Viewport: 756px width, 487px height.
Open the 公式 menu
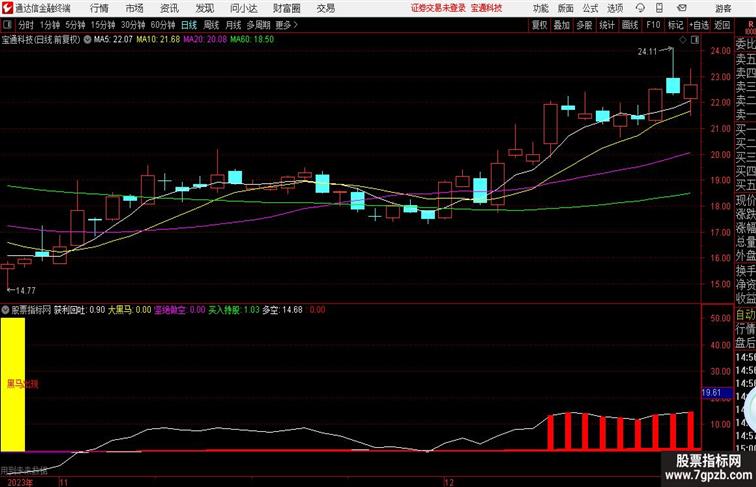coord(590,8)
